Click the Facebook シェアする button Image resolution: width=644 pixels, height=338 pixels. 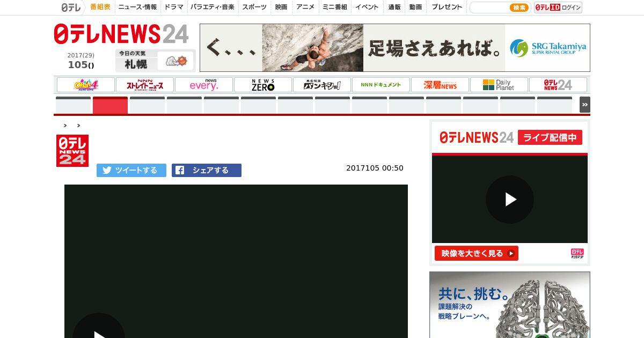click(207, 170)
